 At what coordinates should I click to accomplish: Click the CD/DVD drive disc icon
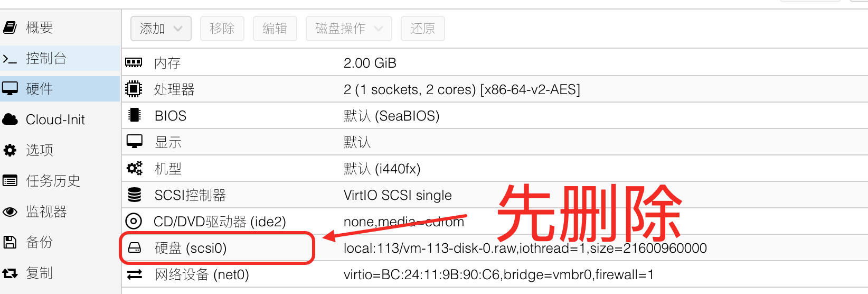134,221
